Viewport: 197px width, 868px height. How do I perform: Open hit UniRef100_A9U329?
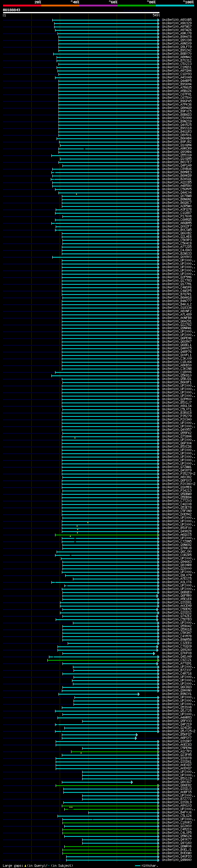tap(177, 23)
